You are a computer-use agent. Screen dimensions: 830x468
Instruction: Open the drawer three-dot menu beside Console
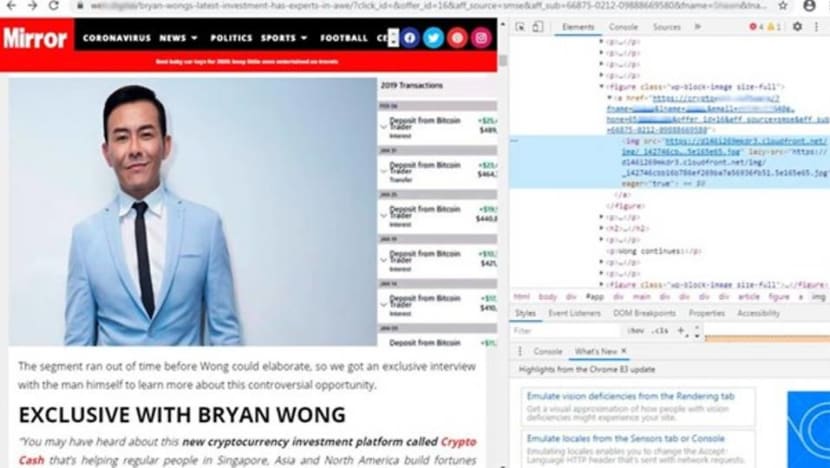click(520, 351)
